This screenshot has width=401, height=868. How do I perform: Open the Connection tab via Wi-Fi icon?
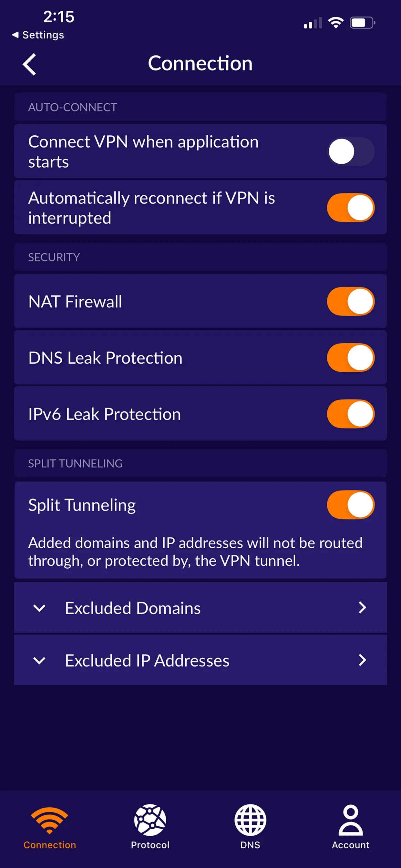[49, 821]
